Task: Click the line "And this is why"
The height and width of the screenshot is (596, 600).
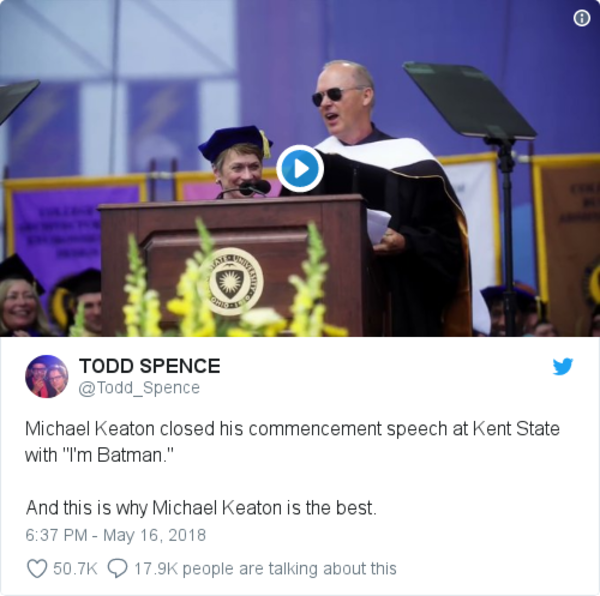Action: click(200, 507)
